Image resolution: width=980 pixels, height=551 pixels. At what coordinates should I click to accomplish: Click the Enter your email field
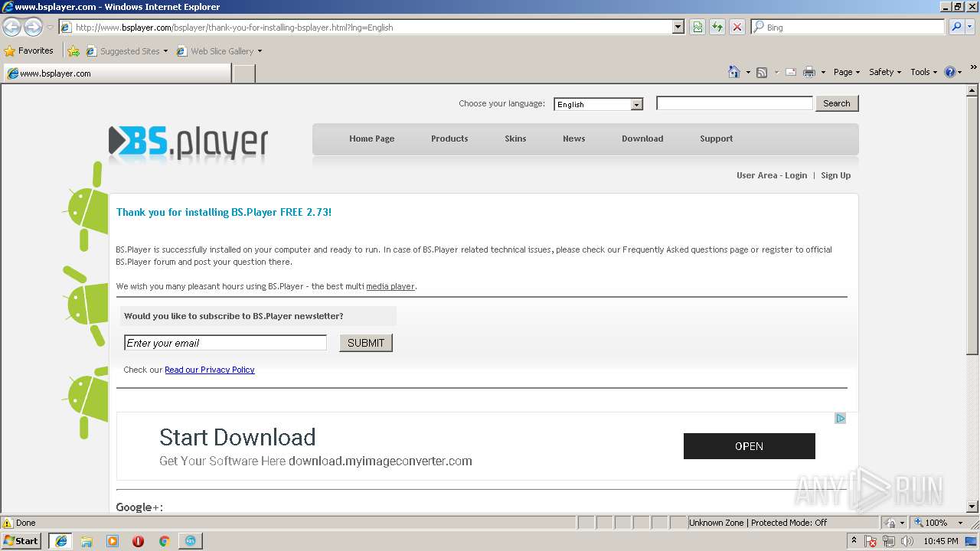pyautogui.click(x=225, y=343)
